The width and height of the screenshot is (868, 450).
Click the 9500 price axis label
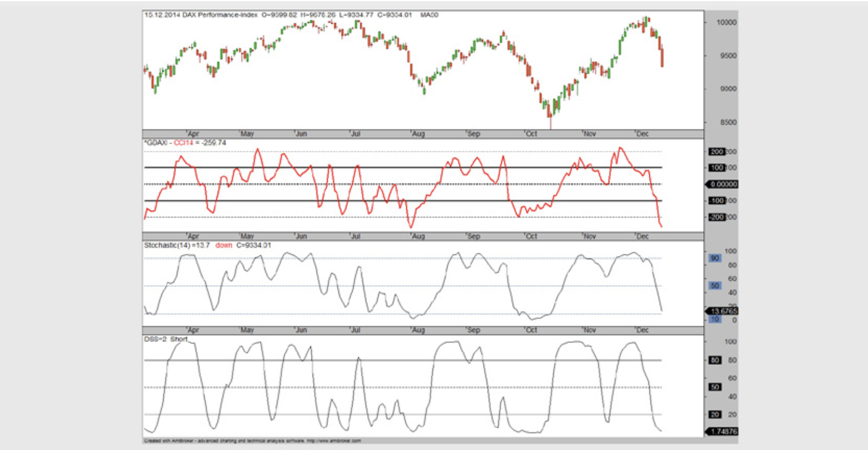[729, 56]
